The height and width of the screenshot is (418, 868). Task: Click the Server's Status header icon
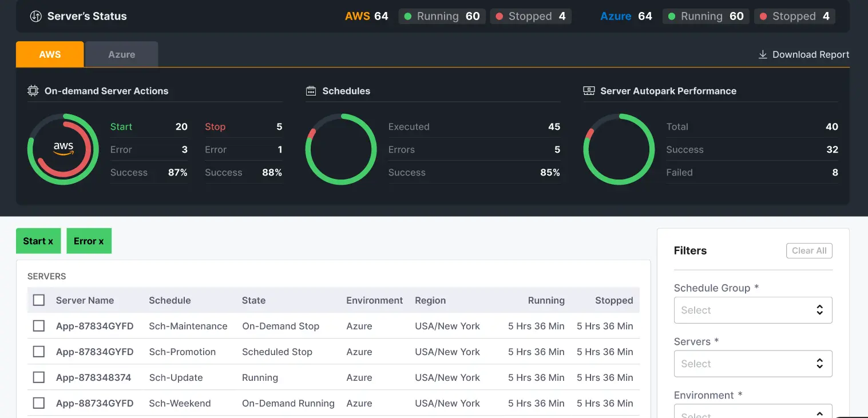click(36, 16)
